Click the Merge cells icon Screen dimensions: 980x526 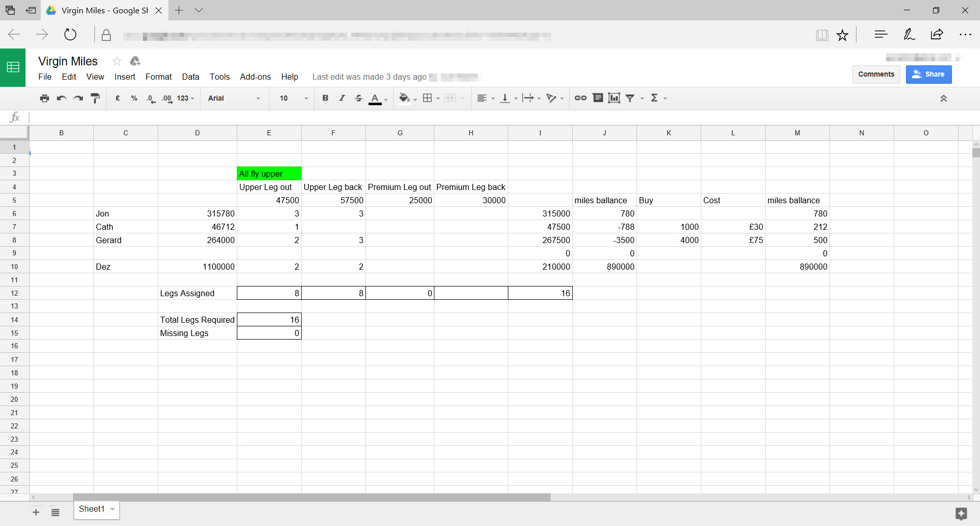[450, 98]
